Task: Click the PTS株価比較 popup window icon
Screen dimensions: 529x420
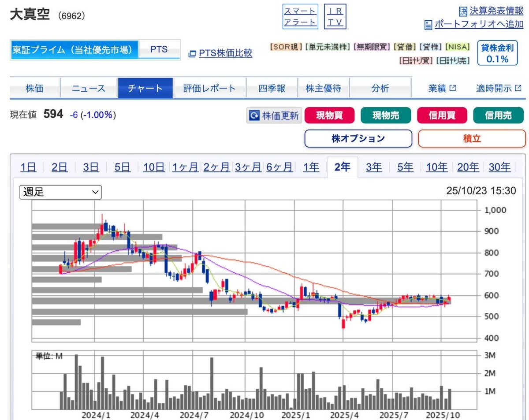Action: (192, 54)
